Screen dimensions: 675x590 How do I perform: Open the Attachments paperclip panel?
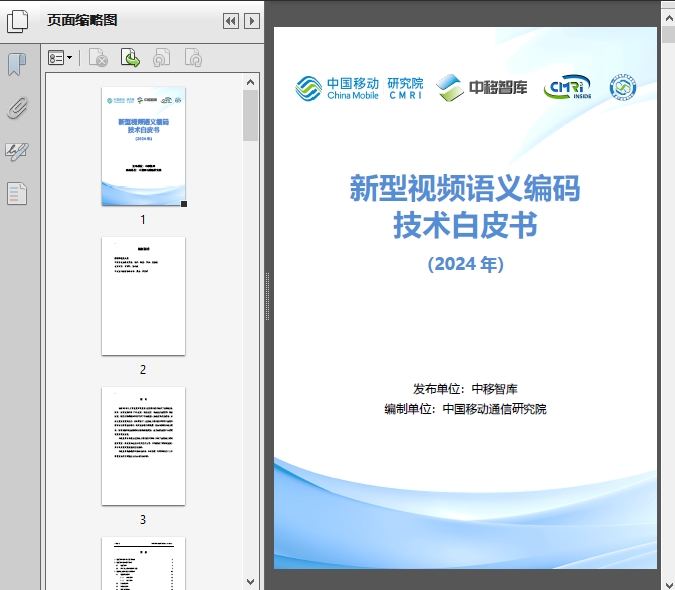pyautogui.click(x=17, y=108)
